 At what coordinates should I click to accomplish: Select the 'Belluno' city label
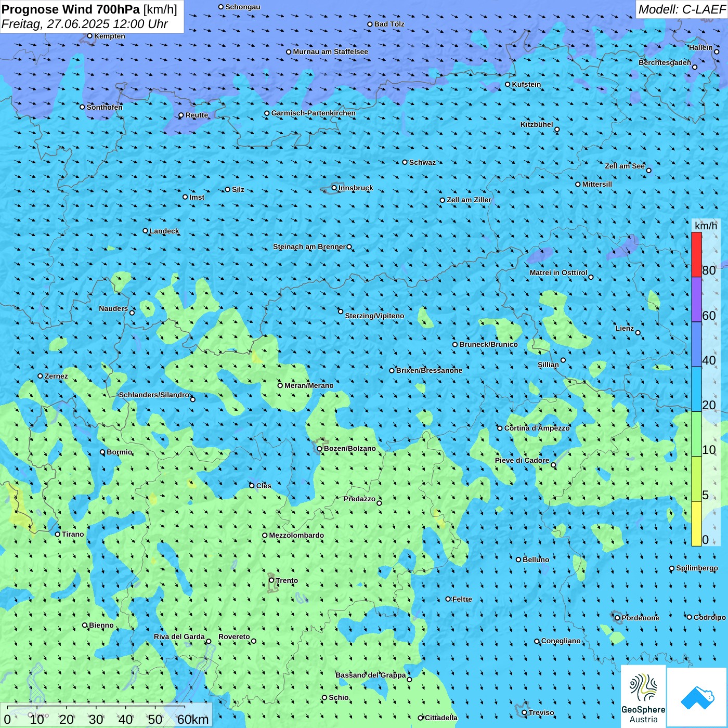(x=536, y=560)
